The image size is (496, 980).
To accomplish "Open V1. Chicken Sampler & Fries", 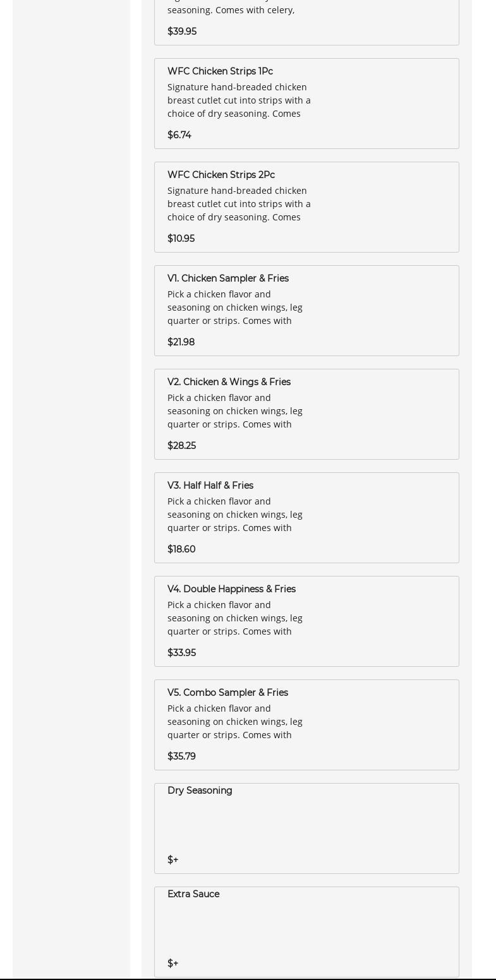I will (x=306, y=311).
